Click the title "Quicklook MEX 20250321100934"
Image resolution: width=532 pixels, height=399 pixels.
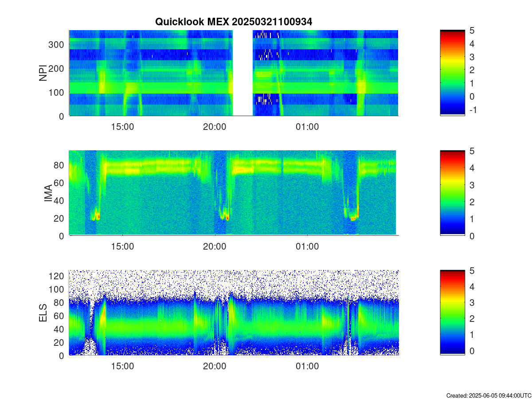pyautogui.click(x=234, y=22)
